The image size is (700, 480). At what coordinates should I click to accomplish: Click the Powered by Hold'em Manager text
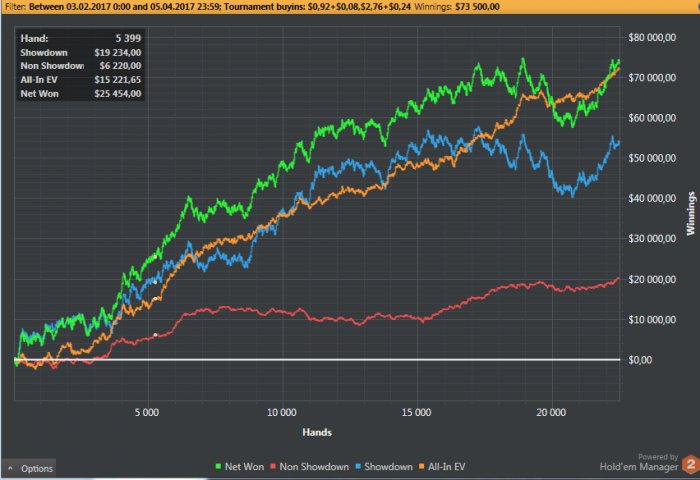tap(639, 463)
